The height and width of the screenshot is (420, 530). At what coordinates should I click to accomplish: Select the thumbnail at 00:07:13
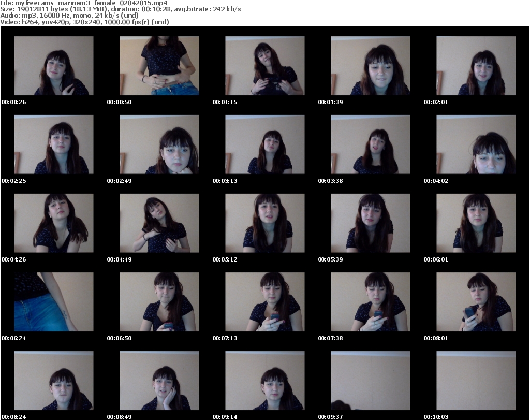click(x=265, y=302)
